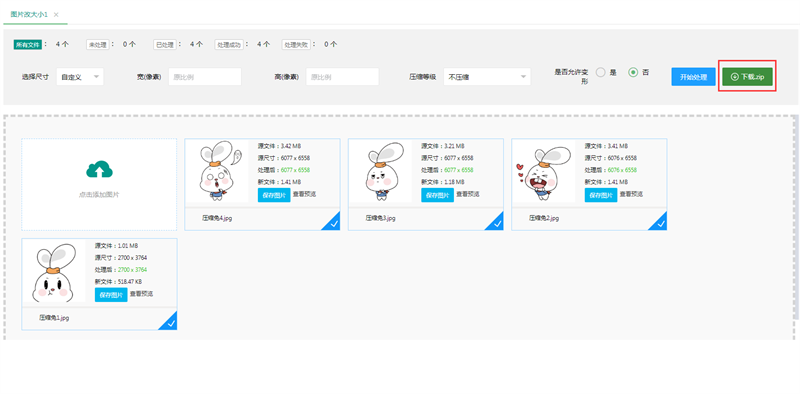Click green 2700 x 3764 processed size
This screenshot has width=800, height=394.
pos(132,269)
